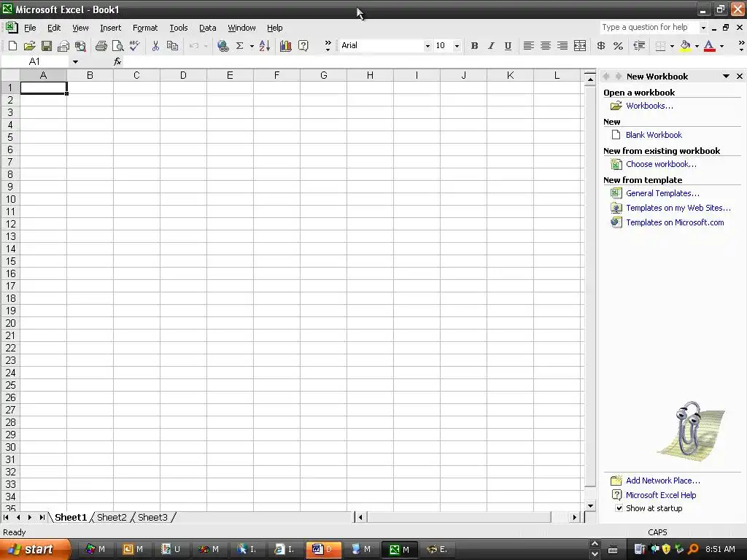Open the Font name dropdown
Screen dimensions: 747x560
tap(427, 46)
